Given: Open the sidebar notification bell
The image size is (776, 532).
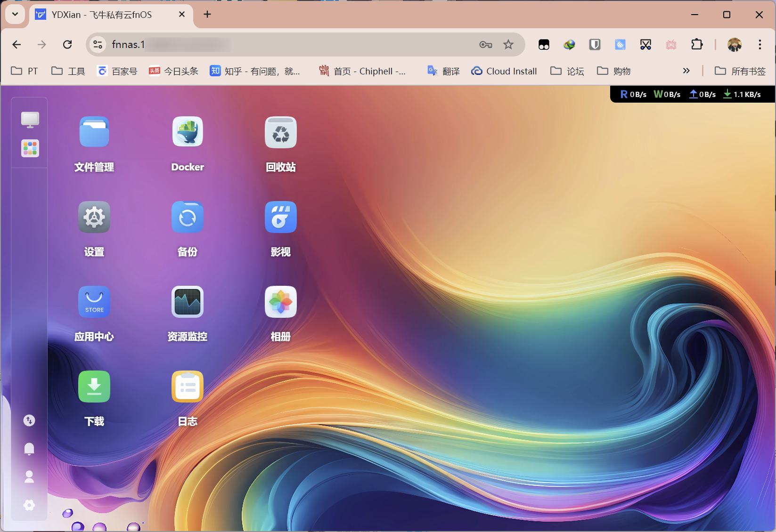Looking at the screenshot, I should coord(29,449).
